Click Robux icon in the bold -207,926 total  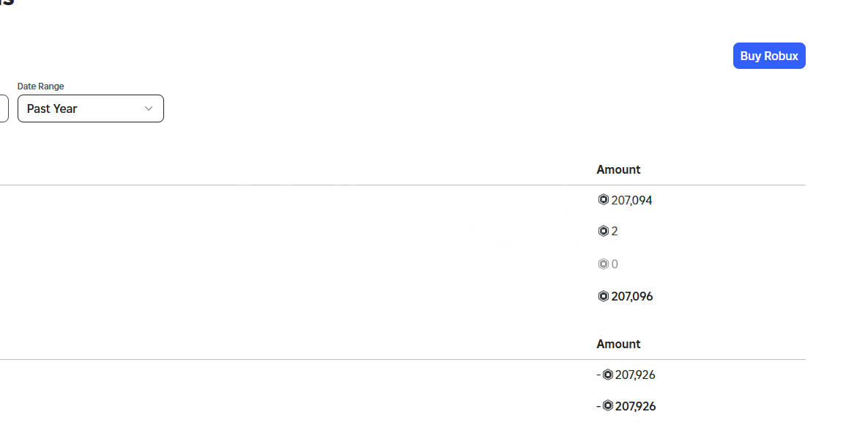(607, 406)
